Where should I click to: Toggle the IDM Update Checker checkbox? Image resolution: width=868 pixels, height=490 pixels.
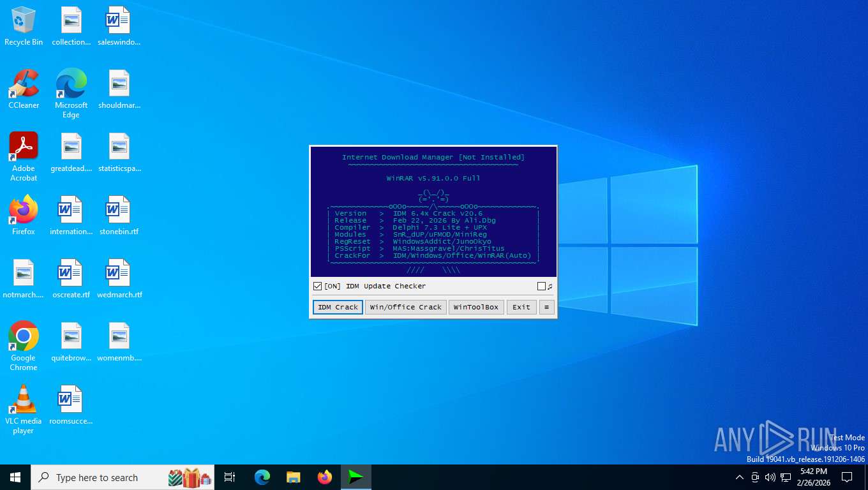coord(318,286)
